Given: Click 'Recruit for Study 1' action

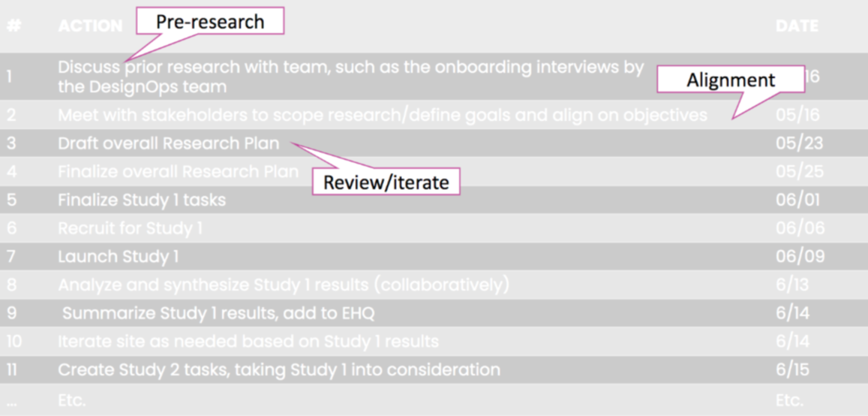Looking at the screenshot, I should [x=130, y=228].
